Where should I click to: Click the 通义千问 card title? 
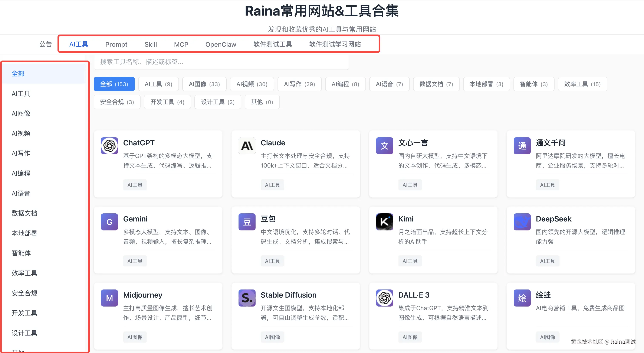coord(550,143)
